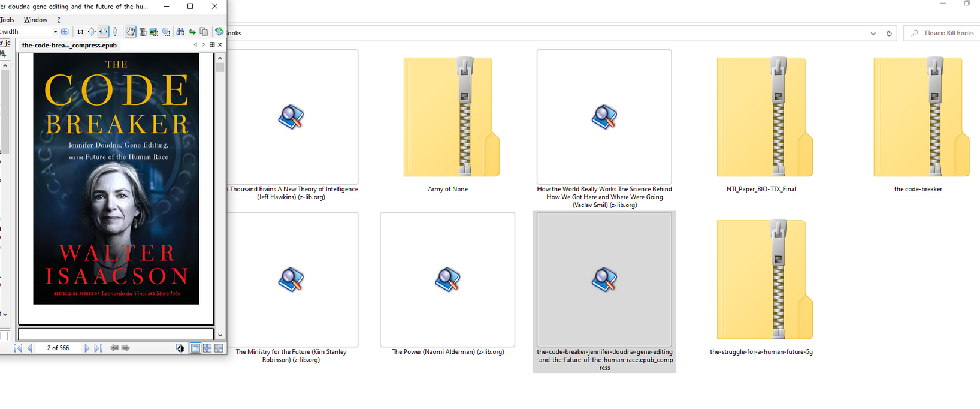980x409 pixels.
Task: Pick the zoom to selection tool
Action: pyautogui.click(x=166, y=32)
